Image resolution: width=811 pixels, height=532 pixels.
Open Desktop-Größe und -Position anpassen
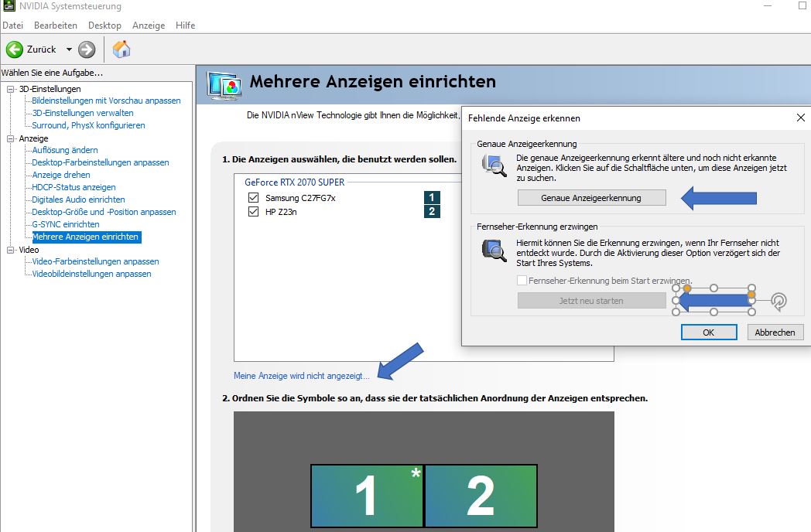tap(104, 213)
